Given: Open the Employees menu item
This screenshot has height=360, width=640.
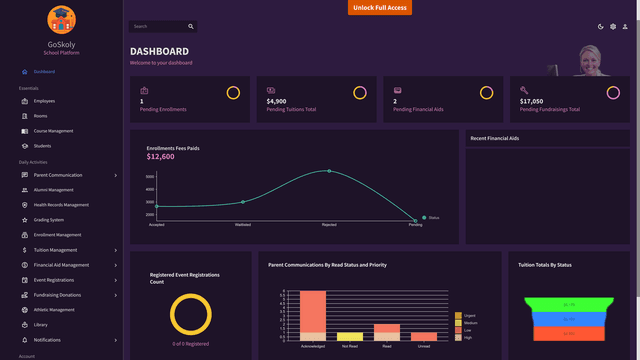Looking at the screenshot, I should coord(44,101).
